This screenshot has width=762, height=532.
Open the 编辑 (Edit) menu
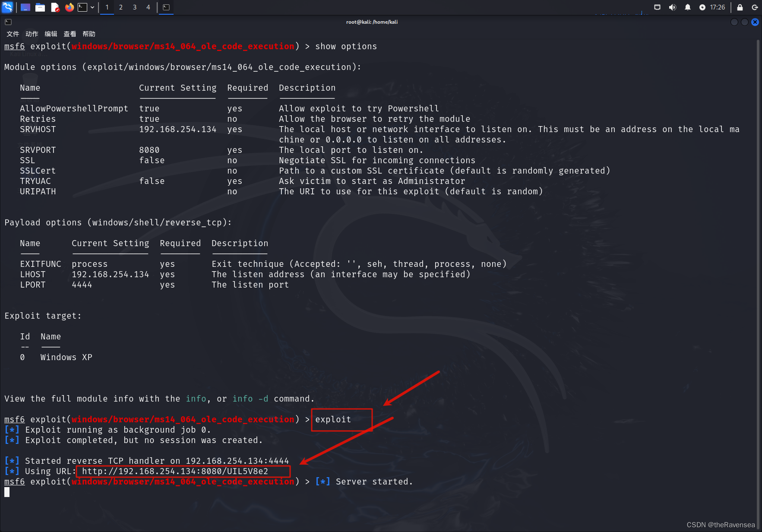(51, 34)
